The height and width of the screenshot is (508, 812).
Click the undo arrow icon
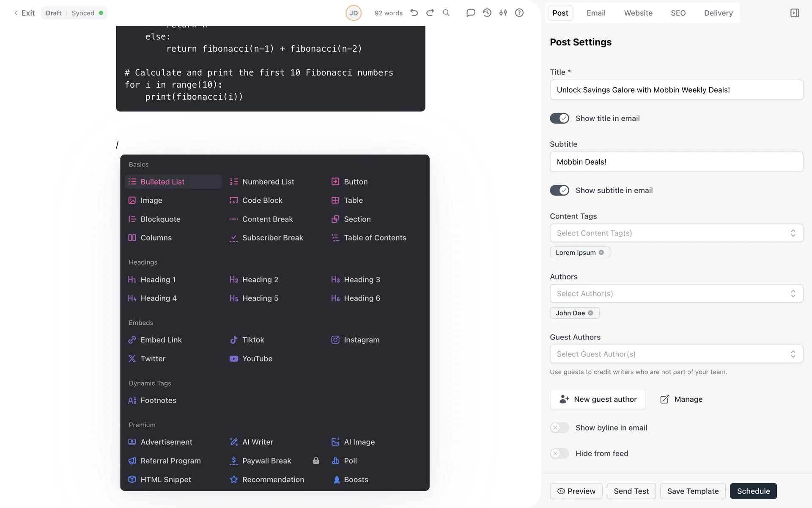coord(414,13)
